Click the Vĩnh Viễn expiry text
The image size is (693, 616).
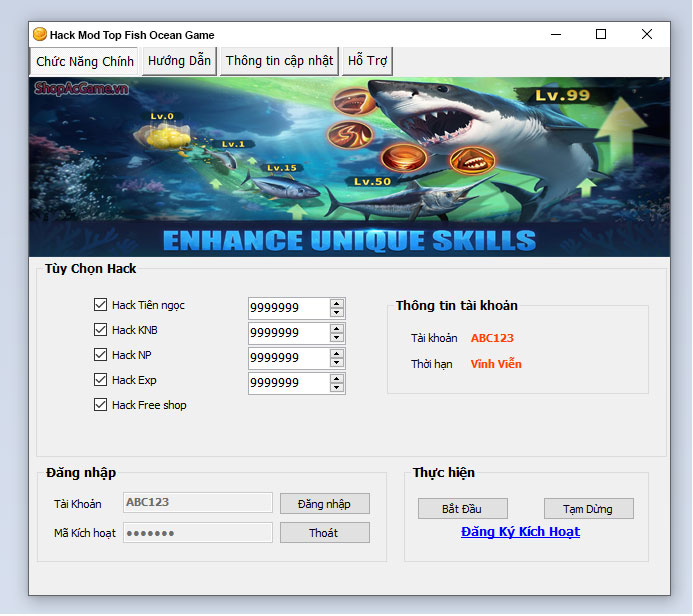point(496,364)
